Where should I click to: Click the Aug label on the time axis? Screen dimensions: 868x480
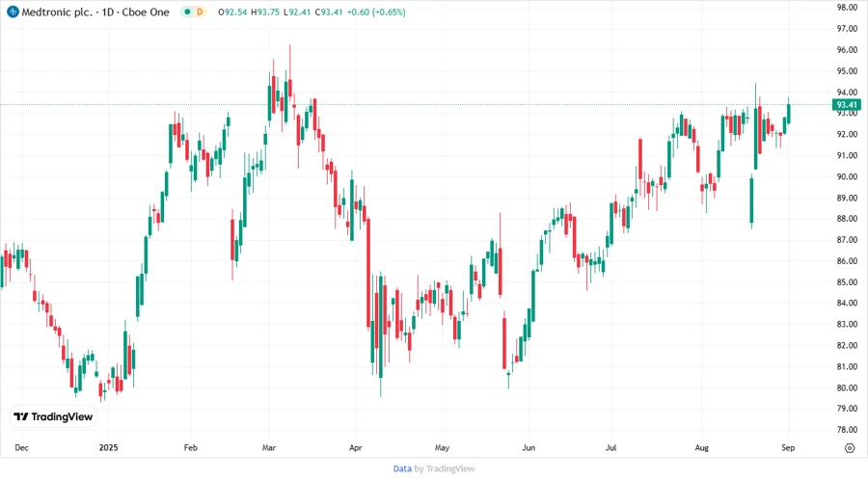(x=701, y=448)
